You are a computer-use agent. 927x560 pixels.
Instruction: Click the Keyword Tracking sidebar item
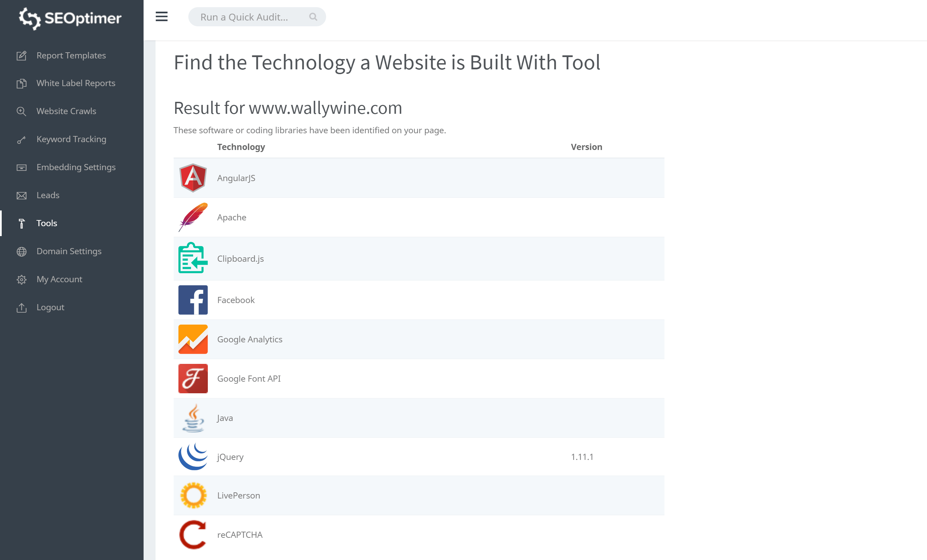point(71,138)
